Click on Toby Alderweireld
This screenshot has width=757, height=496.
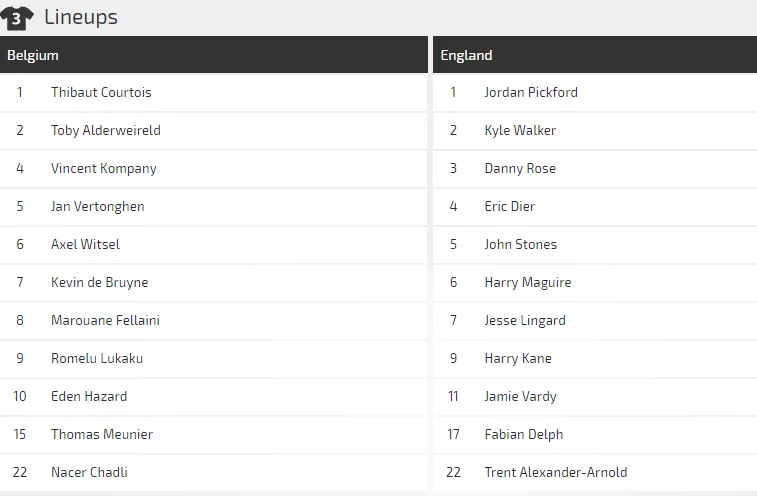click(x=105, y=130)
